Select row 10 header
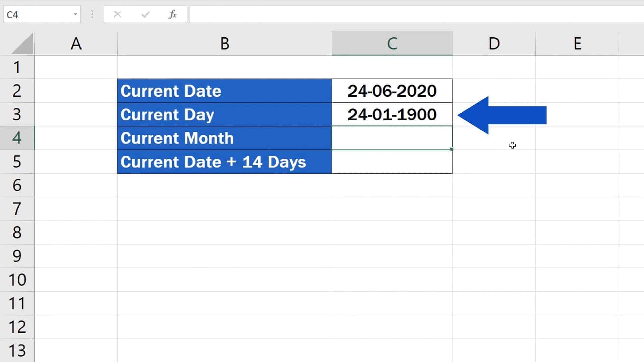The height and width of the screenshot is (362, 644). (x=17, y=280)
